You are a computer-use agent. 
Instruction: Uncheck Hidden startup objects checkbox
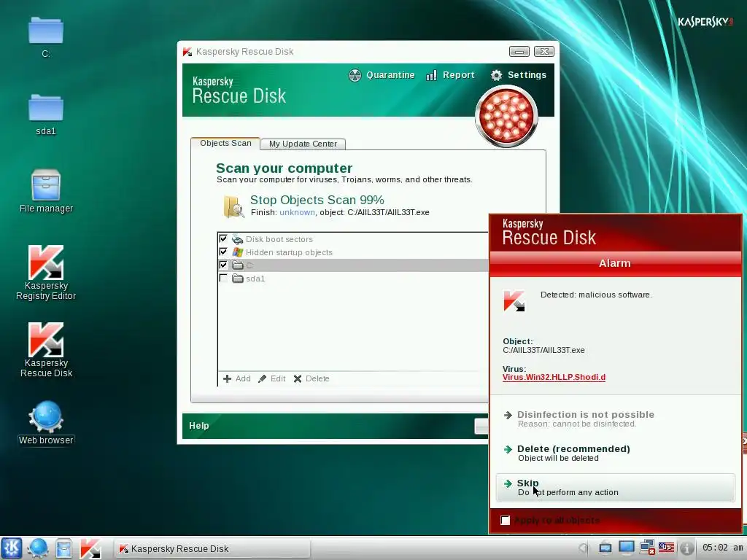(x=223, y=252)
